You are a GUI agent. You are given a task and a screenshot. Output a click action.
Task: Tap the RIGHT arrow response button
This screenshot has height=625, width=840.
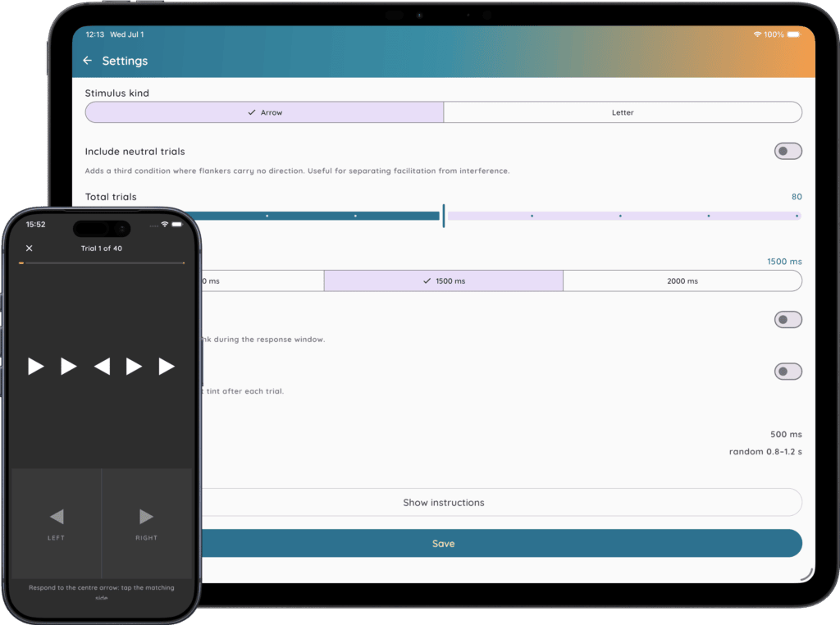point(146,523)
